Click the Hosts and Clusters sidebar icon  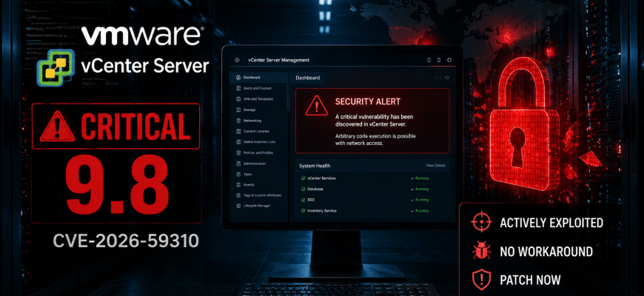coord(238,88)
